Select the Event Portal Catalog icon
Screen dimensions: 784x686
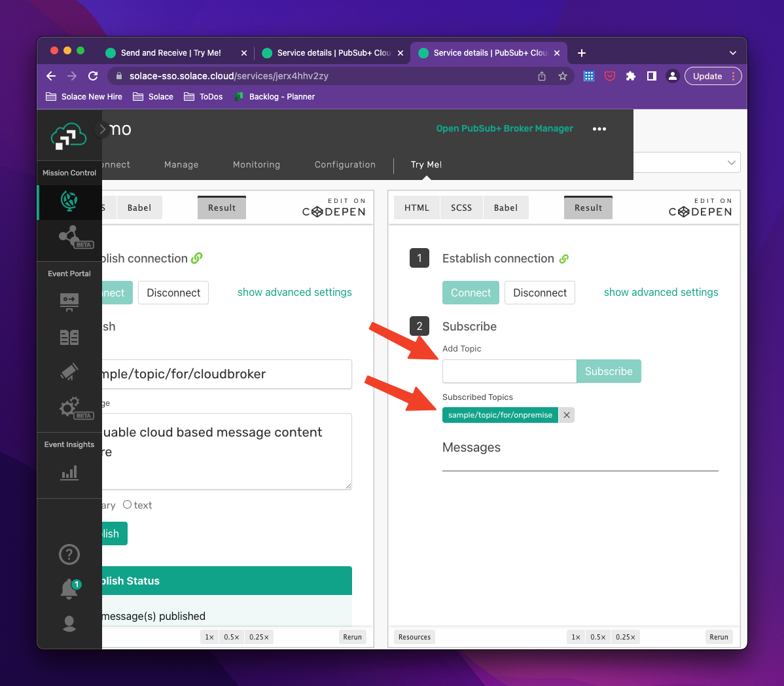(x=69, y=336)
